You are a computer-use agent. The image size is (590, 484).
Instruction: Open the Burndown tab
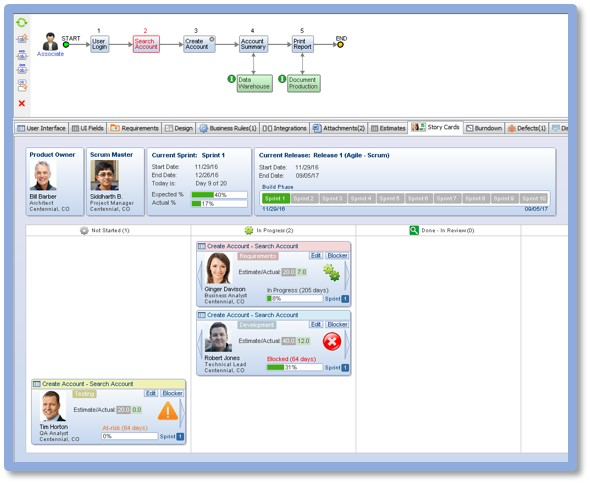pyautogui.click(x=484, y=128)
